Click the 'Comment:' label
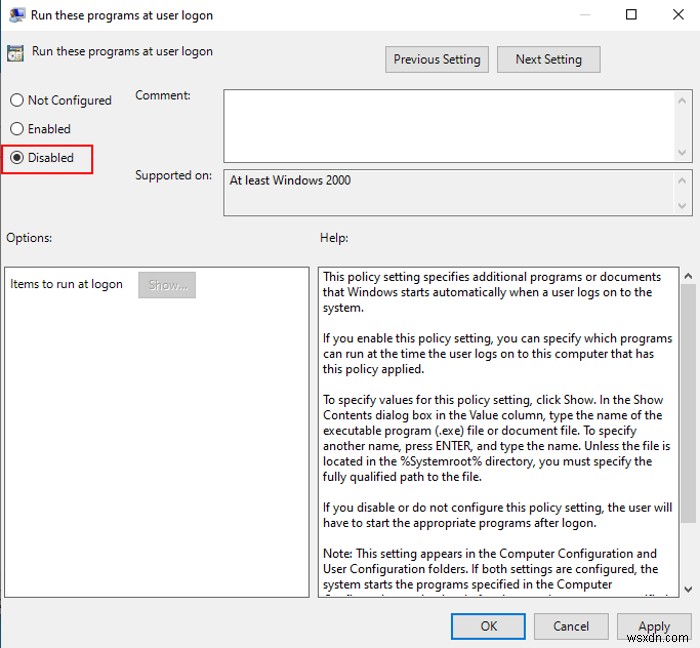 click(162, 96)
